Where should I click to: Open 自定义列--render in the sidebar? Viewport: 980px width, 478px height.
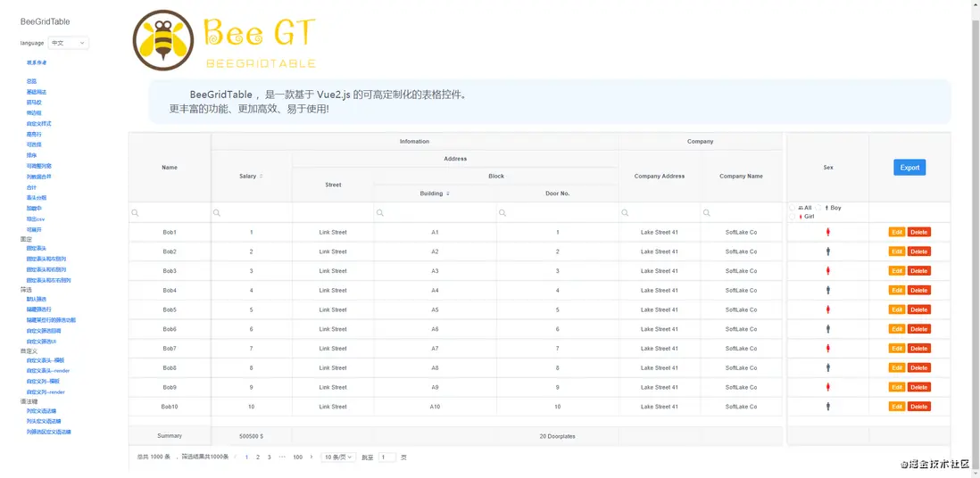click(46, 391)
